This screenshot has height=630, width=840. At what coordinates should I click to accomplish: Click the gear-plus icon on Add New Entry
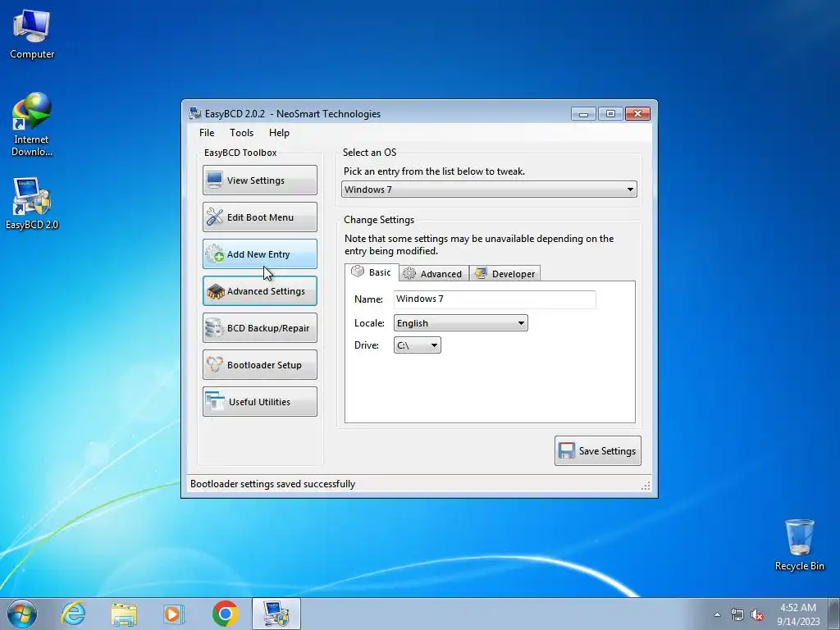coord(215,253)
